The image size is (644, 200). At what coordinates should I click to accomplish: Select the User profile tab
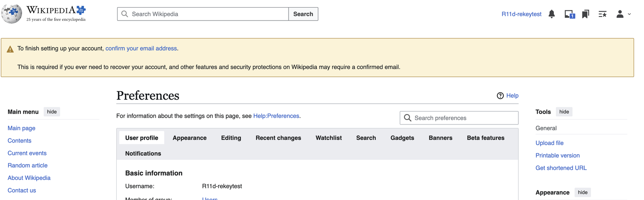click(x=142, y=138)
